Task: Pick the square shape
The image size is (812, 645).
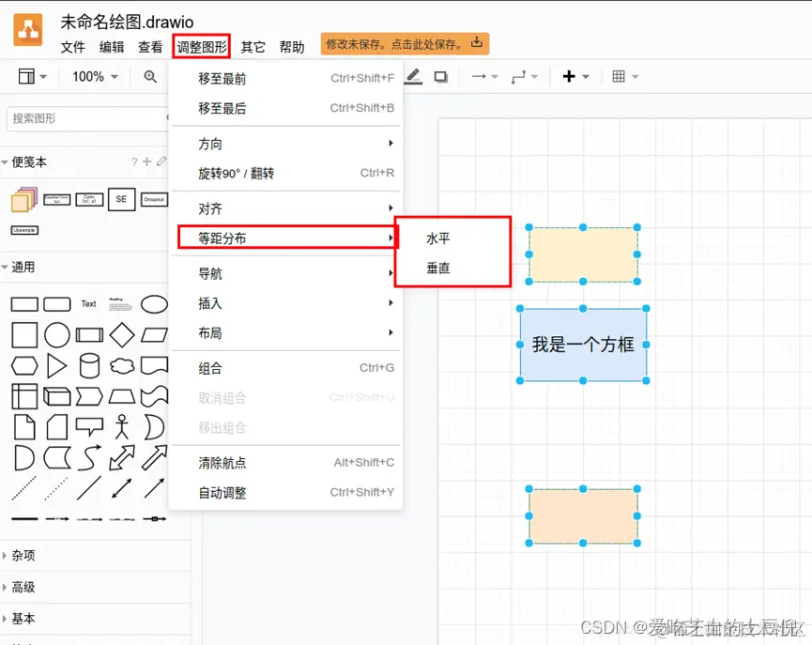Action: click(24, 335)
